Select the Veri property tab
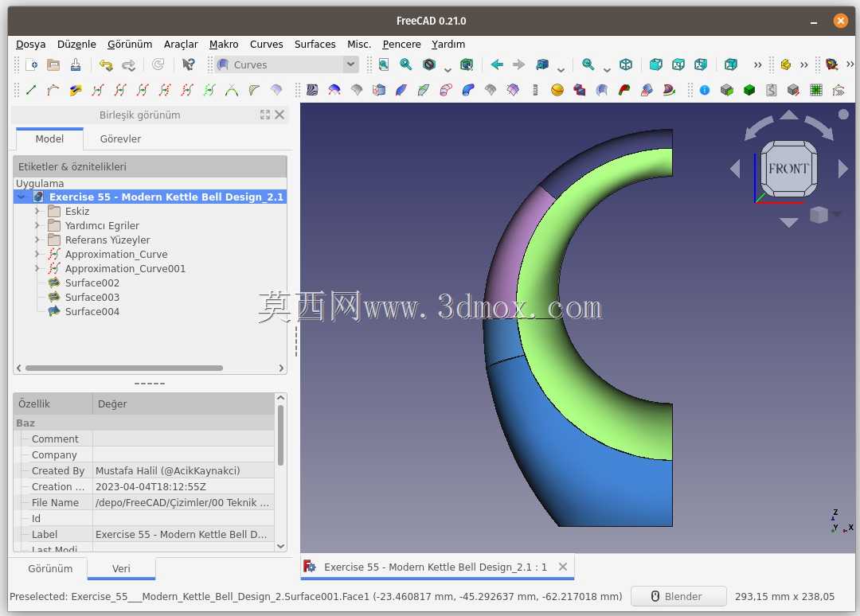 (121, 568)
